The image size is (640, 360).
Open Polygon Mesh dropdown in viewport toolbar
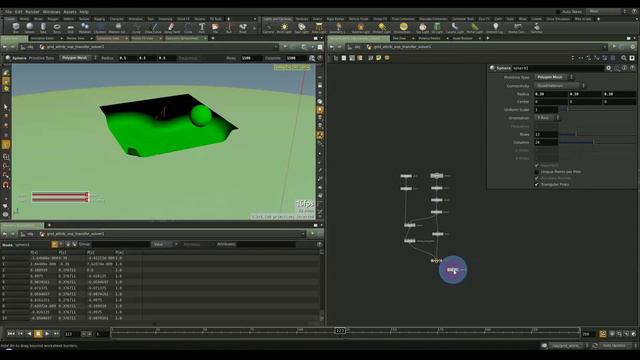78,58
